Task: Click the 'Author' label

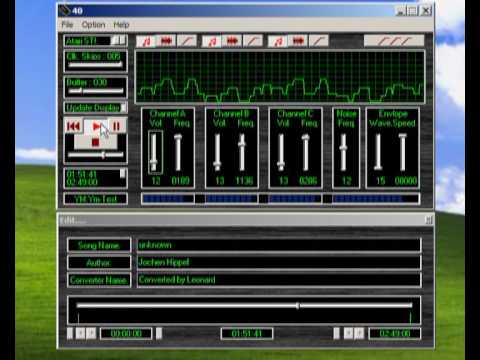Action: (x=99, y=263)
